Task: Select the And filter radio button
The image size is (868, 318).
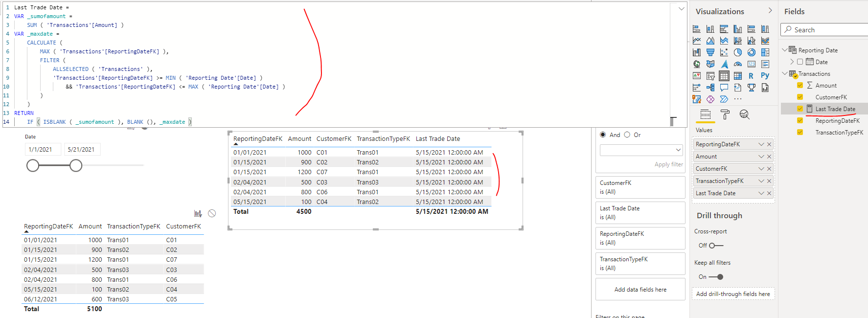Action: (603, 135)
